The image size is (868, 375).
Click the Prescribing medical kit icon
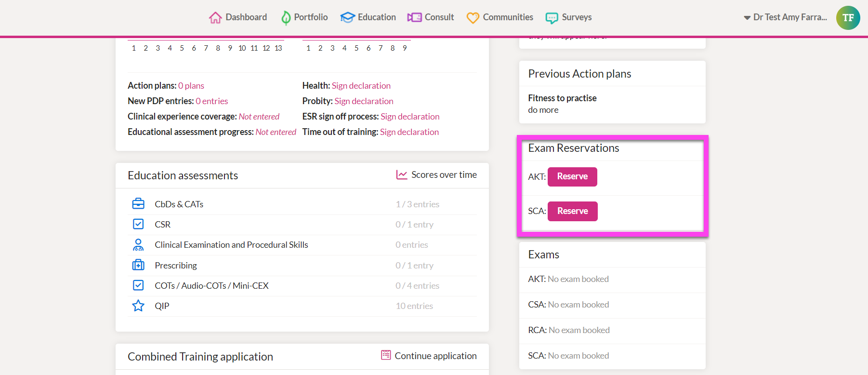[138, 265]
